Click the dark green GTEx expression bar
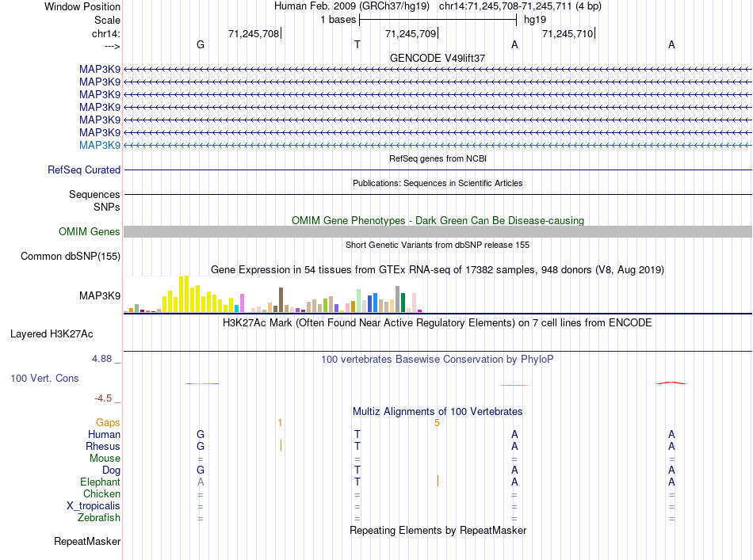This screenshot has width=753, height=560. pyautogui.click(x=403, y=303)
